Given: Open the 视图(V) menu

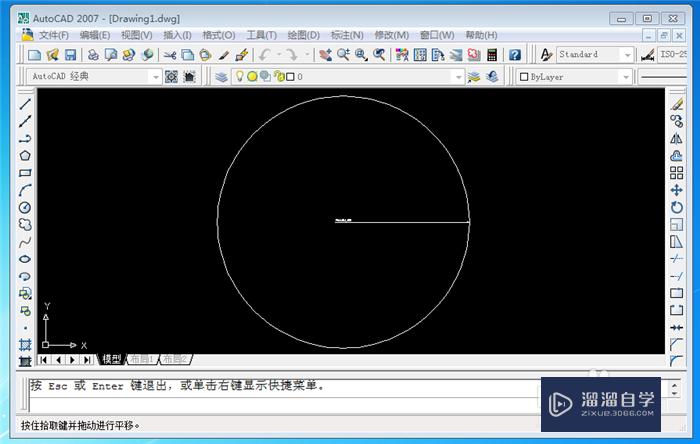Looking at the screenshot, I should pyautogui.click(x=137, y=35).
